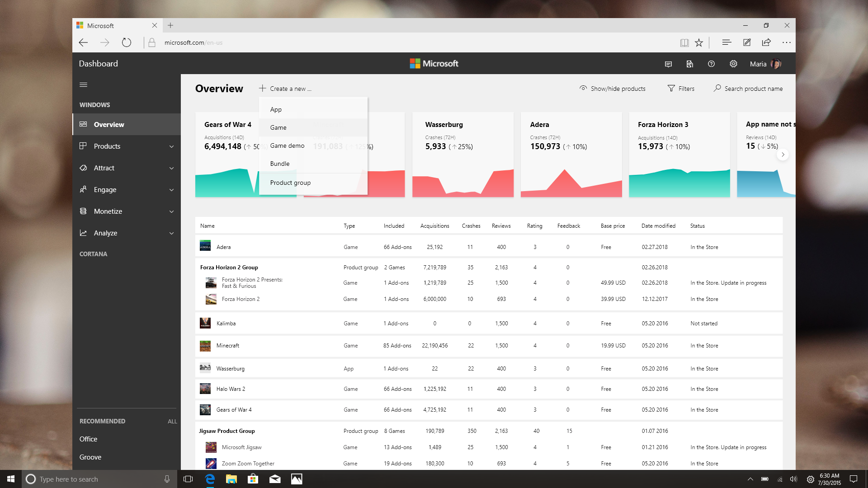Add page to favorites with star icon
This screenshot has height=488, width=868.
699,42
